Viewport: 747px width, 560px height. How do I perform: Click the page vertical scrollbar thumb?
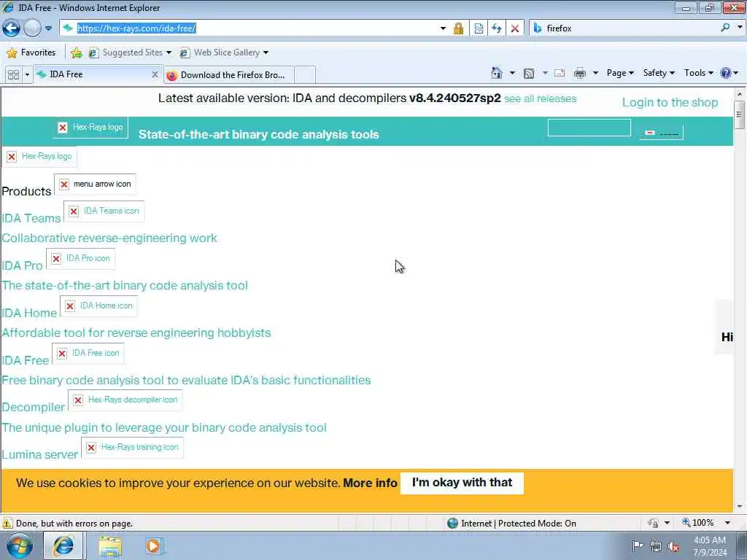(740, 114)
